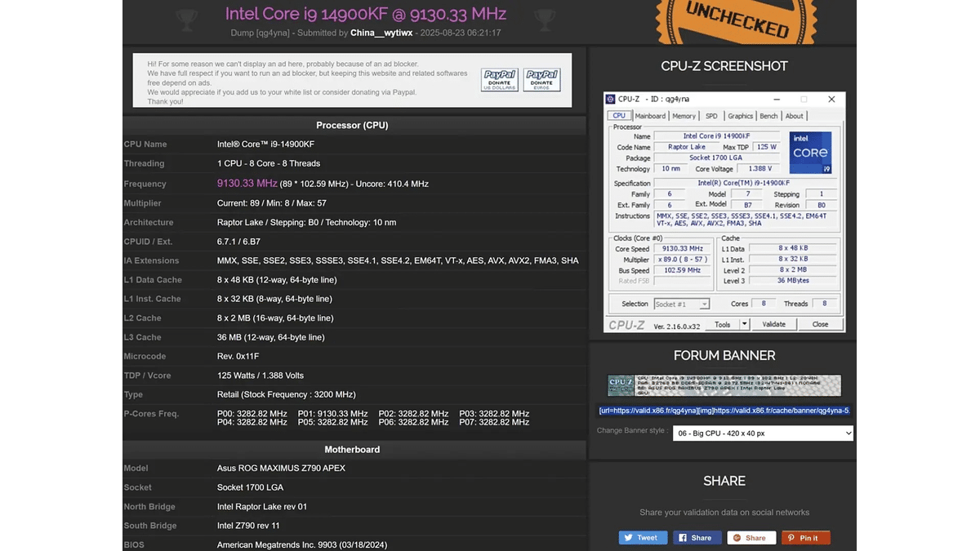Click the P01: 9130.33 MHz core entry
980x551 pixels.
pyautogui.click(x=333, y=414)
